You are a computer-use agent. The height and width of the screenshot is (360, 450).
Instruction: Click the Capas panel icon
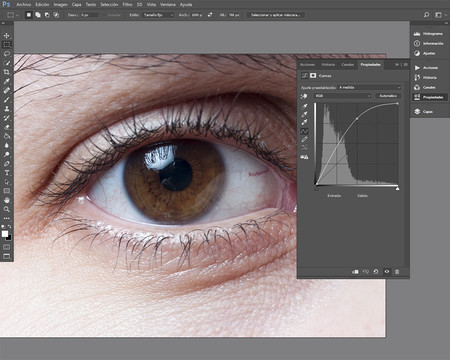coord(417,112)
